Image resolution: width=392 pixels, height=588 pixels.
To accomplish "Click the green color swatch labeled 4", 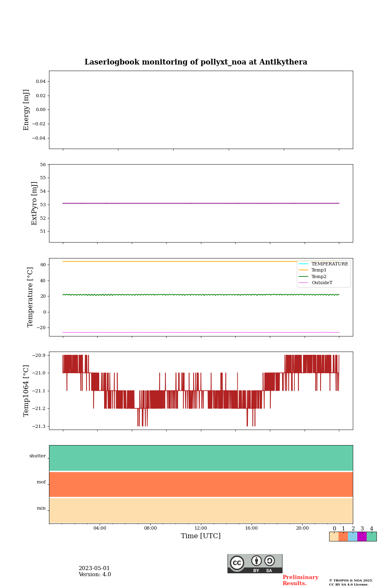I will tap(372, 537).
